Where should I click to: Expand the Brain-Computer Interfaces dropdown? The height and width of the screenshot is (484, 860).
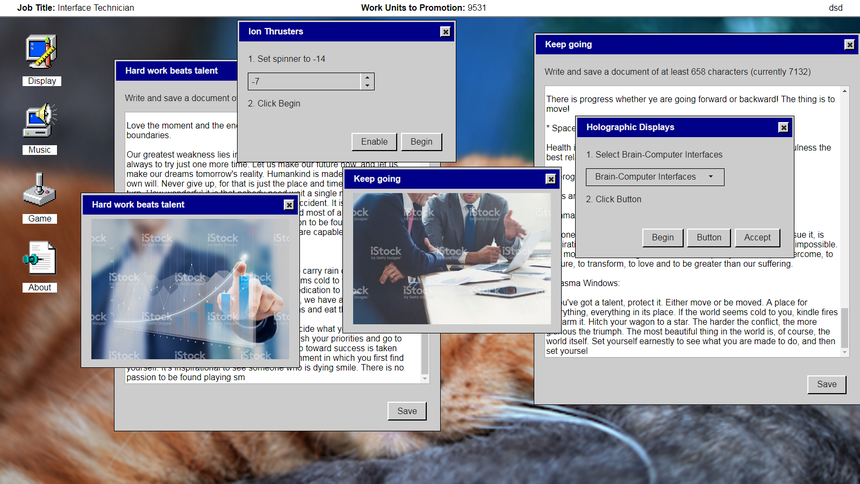(x=654, y=177)
